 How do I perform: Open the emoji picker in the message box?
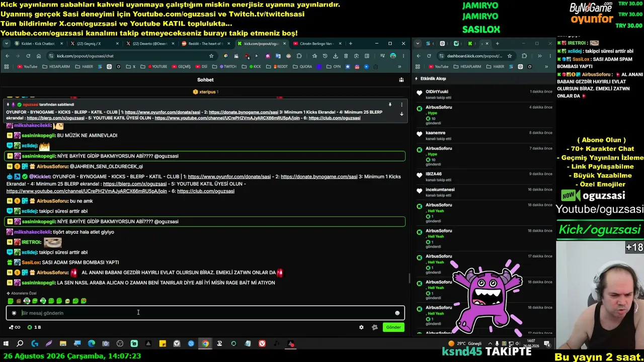point(397,313)
